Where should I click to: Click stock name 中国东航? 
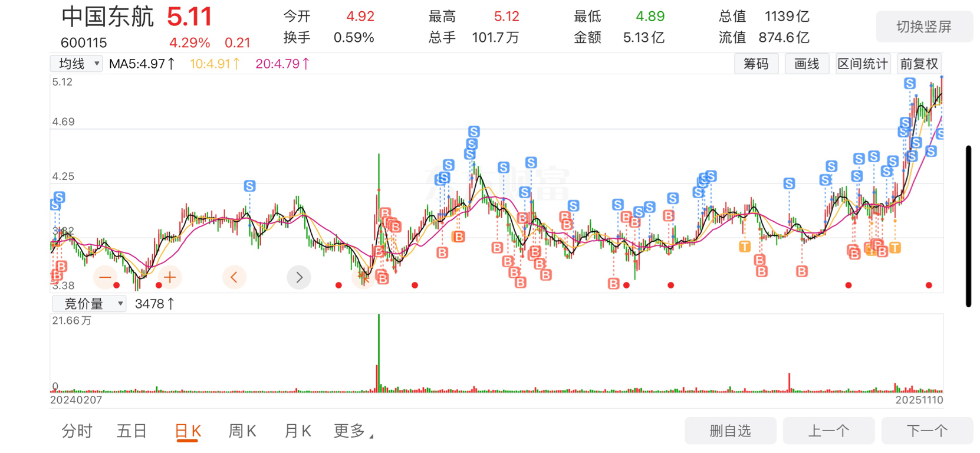pyautogui.click(x=107, y=17)
